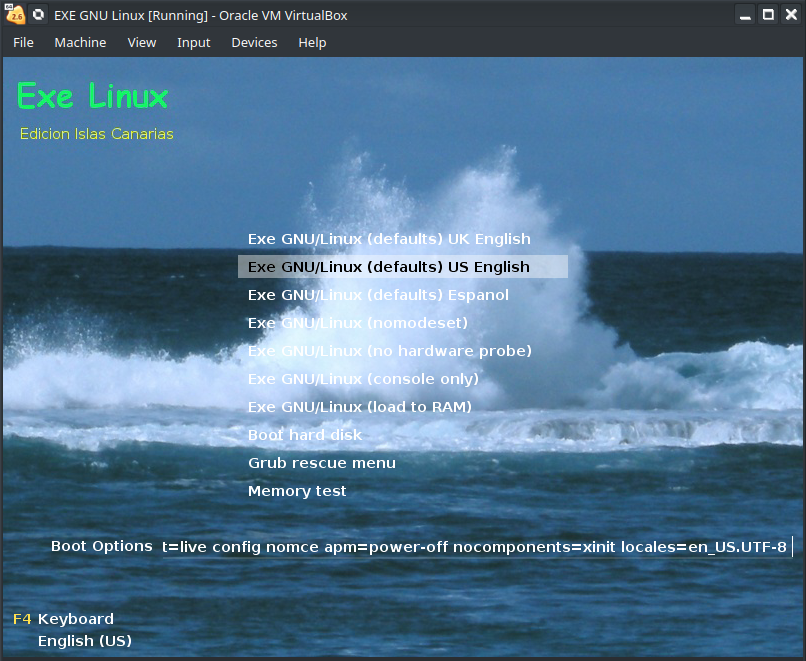Open the Input menu

(193, 43)
